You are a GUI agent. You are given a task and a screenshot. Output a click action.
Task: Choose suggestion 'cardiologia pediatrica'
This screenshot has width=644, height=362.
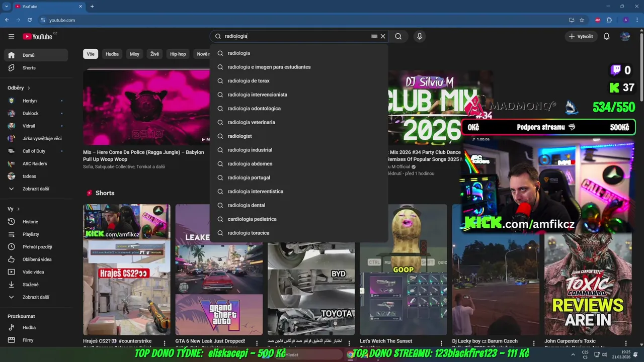coord(299,219)
